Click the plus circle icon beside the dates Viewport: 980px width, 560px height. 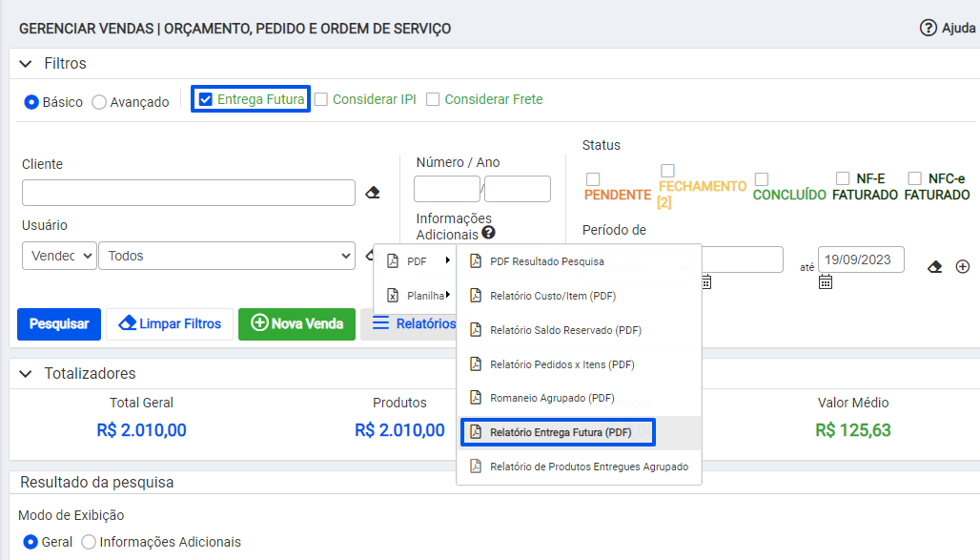963,267
